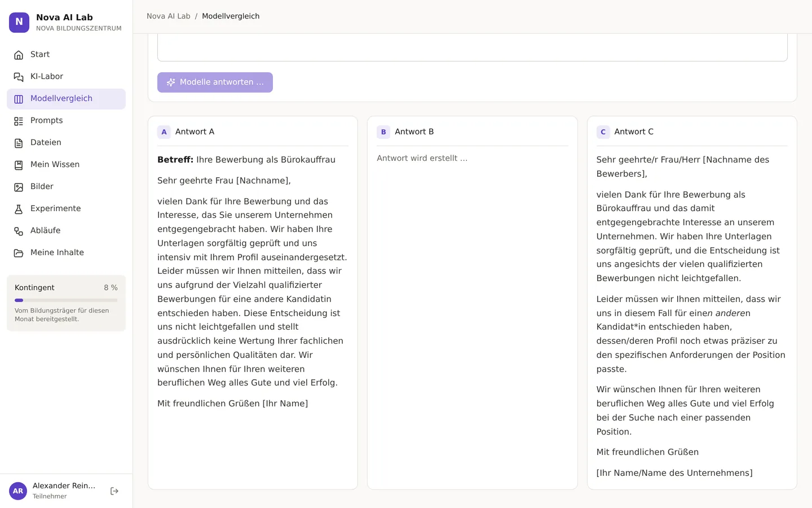Click the NOVA BILDUNGSZENTRUM subtitle
Viewport: 812px width, 508px height.
pos(79,28)
